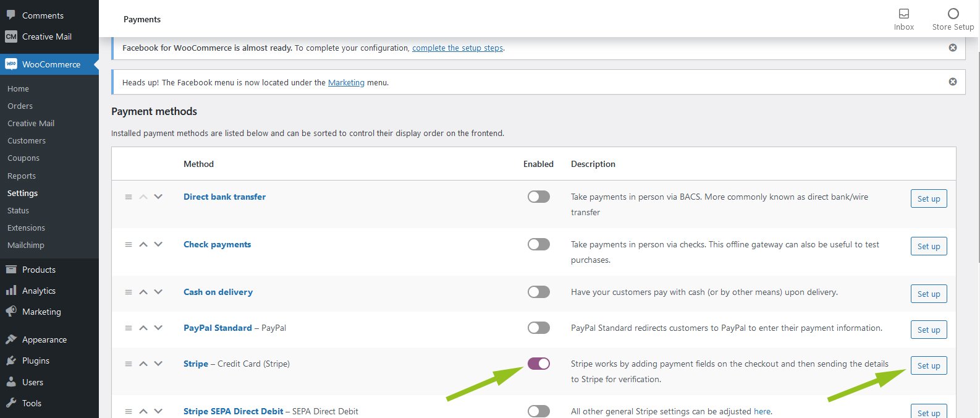
Task: Open the Check payments method link
Action: pyautogui.click(x=217, y=244)
